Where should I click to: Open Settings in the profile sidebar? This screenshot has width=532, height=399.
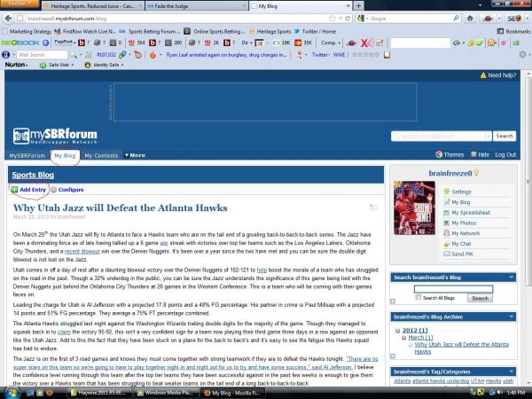tap(461, 192)
